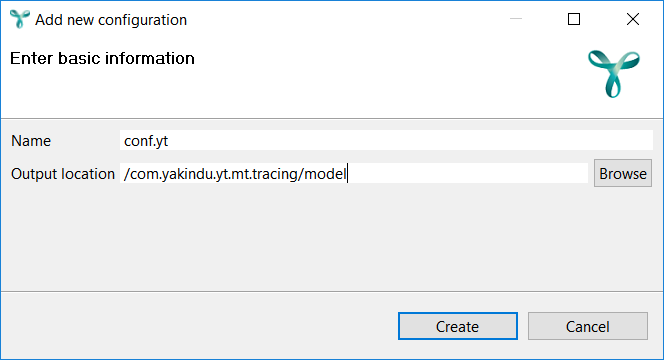Click the large Yakindu logo in header

click(614, 74)
